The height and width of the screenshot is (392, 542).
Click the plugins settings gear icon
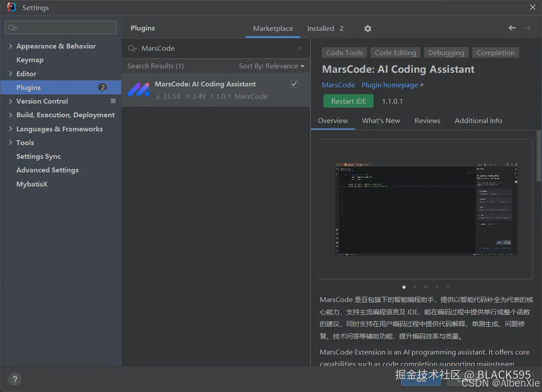(368, 29)
